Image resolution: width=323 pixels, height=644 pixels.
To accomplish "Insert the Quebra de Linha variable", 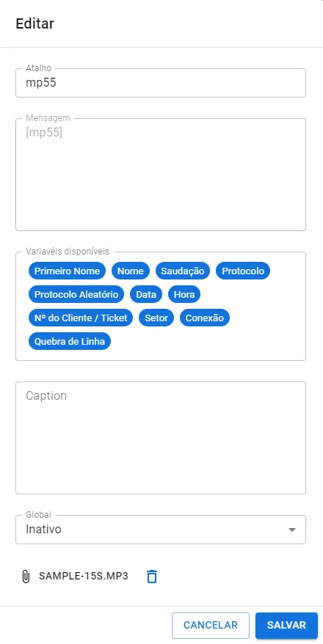I will [x=70, y=341].
